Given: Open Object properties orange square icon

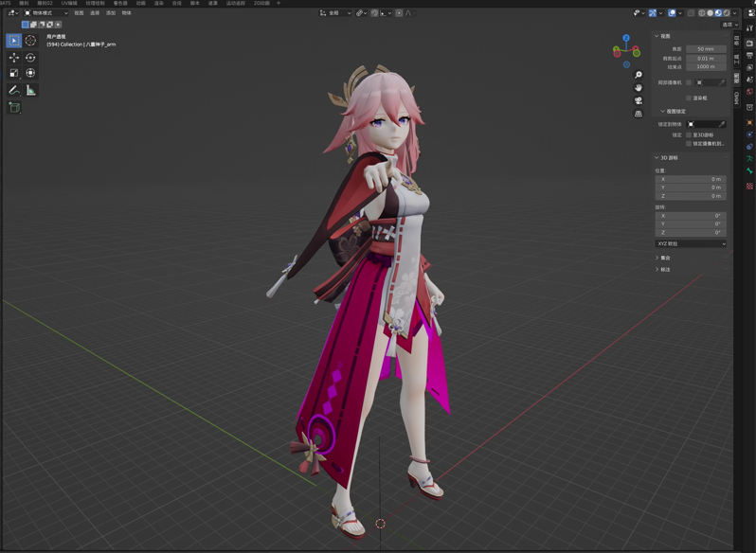Looking at the screenshot, I should [x=749, y=122].
